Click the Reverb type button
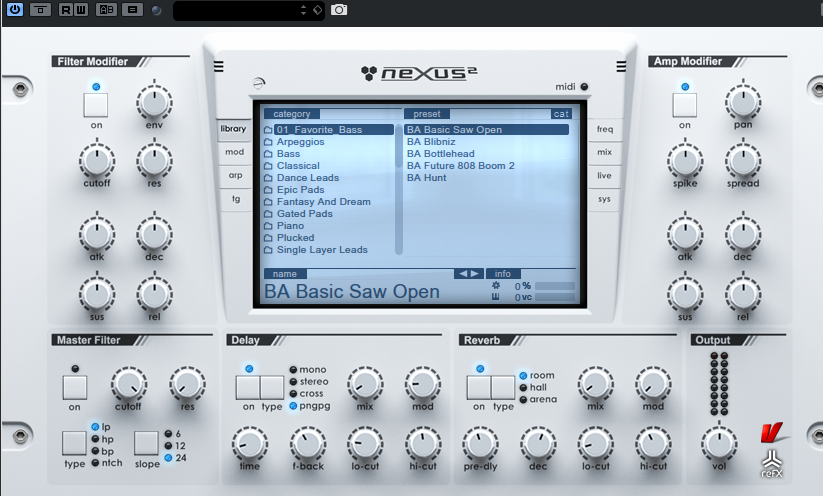The height and width of the screenshot is (496, 823). click(x=503, y=387)
